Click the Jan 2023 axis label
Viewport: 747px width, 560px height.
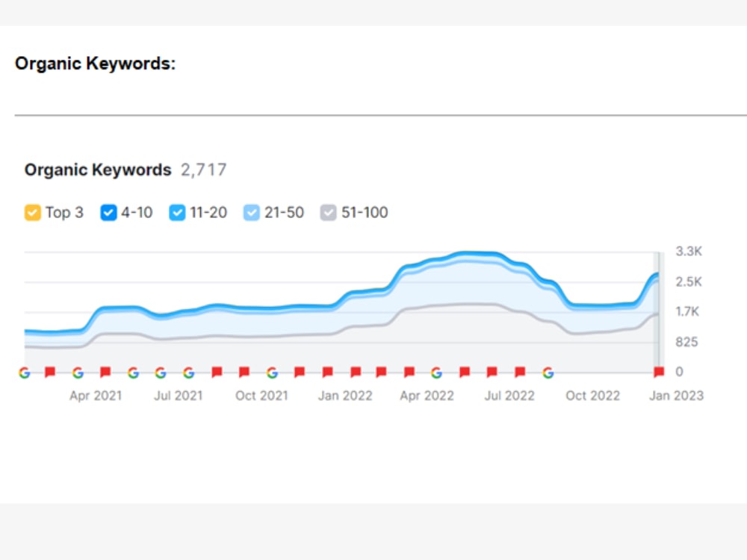click(677, 396)
